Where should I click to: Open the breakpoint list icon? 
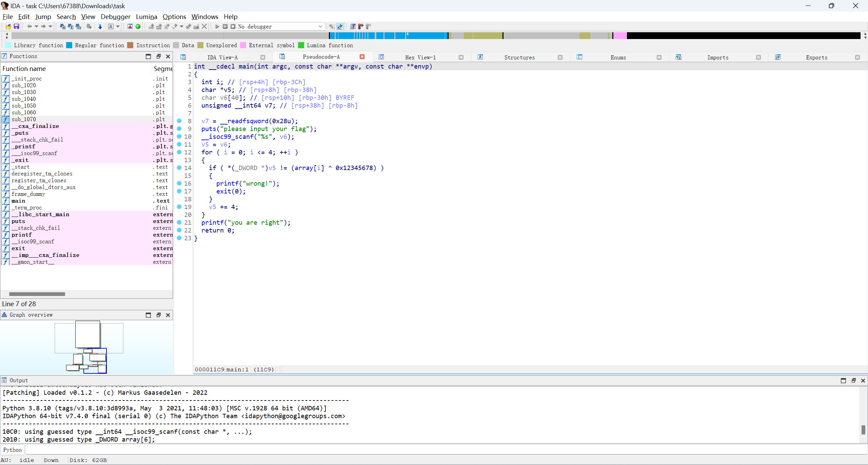click(x=353, y=26)
